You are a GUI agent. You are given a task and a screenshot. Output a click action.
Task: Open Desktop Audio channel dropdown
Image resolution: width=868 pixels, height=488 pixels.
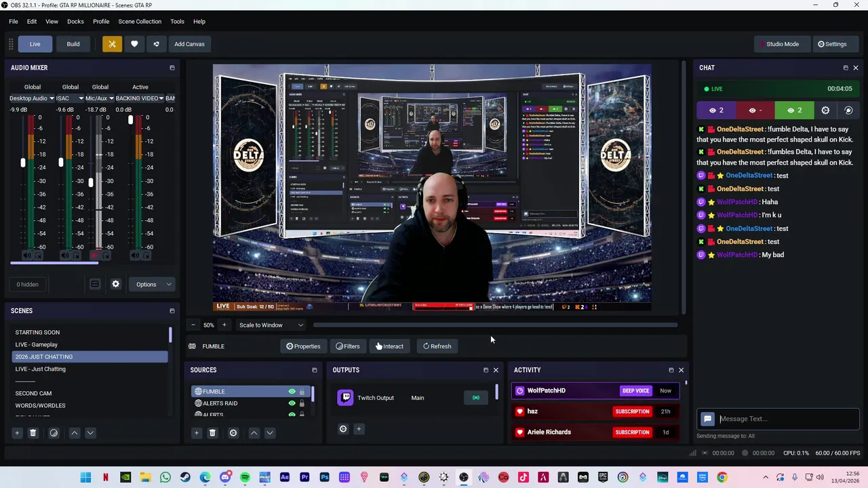click(31, 98)
